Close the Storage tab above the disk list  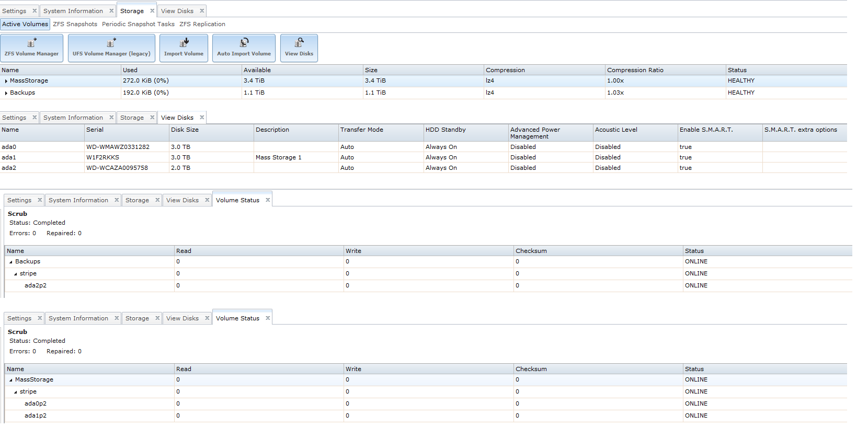coord(152,118)
